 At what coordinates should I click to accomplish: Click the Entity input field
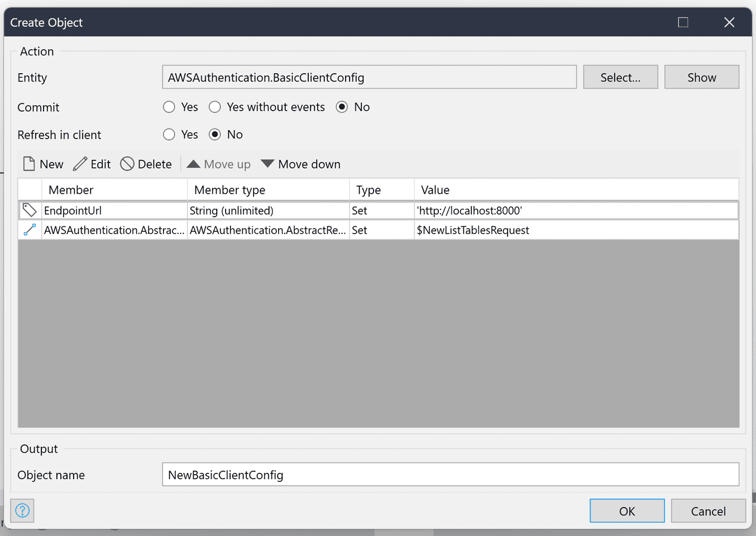[369, 77]
